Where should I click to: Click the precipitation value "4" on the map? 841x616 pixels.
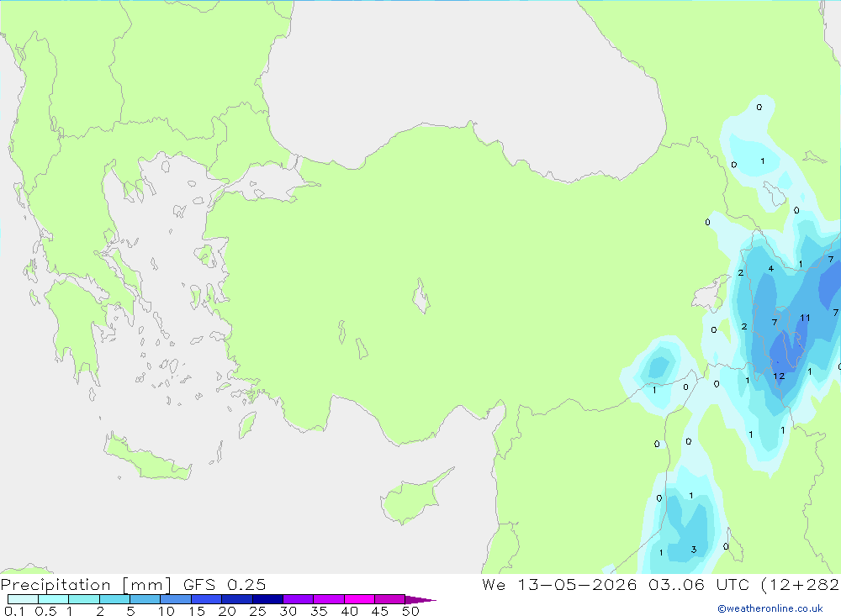tap(770, 269)
